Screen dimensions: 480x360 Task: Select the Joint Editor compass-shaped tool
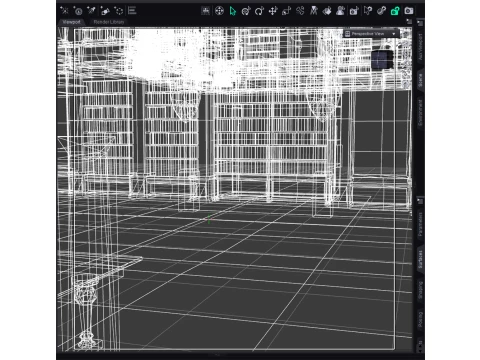point(314,11)
